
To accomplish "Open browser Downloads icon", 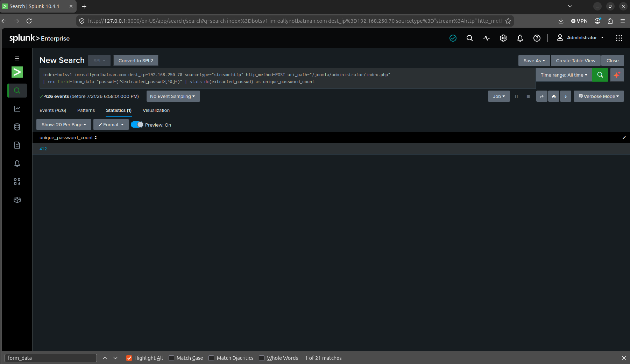I will [561, 21].
